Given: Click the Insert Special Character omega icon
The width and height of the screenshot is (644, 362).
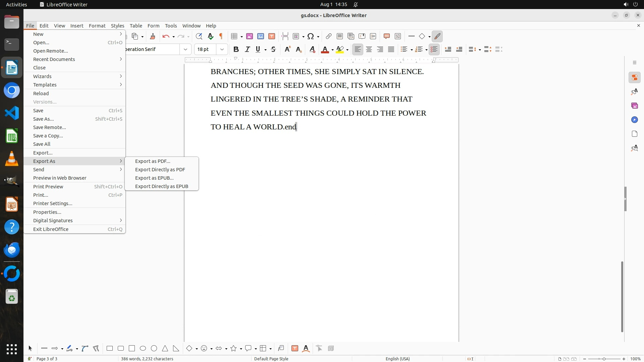Looking at the screenshot, I should (311, 36).
